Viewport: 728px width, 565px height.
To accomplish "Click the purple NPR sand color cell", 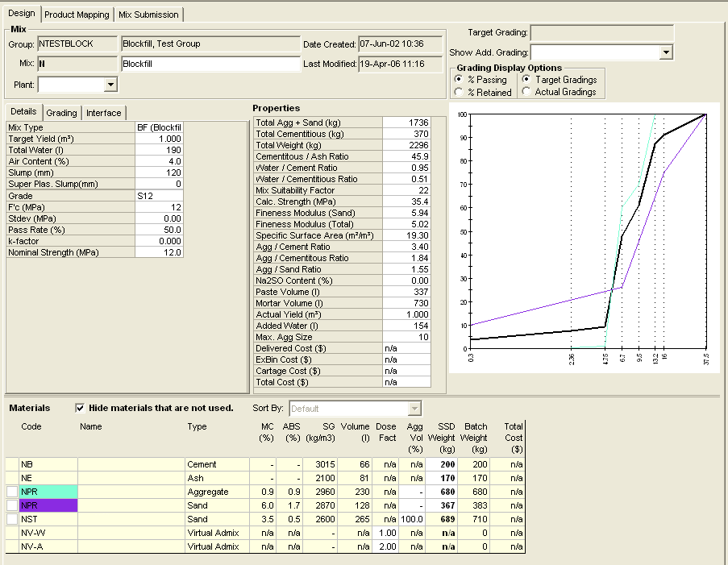I will [x=48, y=505].
